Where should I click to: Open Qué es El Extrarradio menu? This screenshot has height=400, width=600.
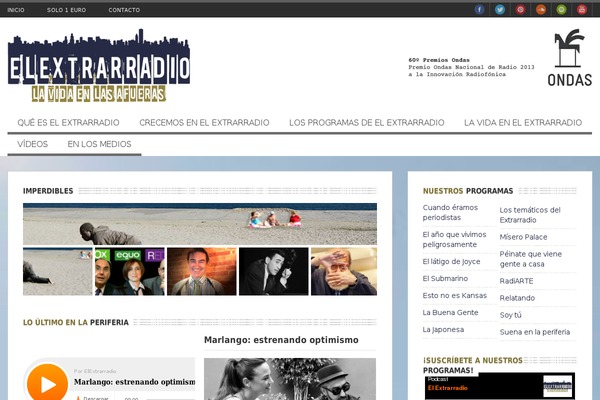[68, 122]
